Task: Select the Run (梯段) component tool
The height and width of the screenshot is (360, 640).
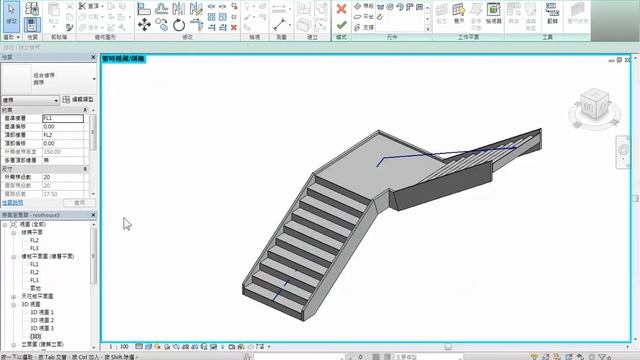Action: pos(363,6)
